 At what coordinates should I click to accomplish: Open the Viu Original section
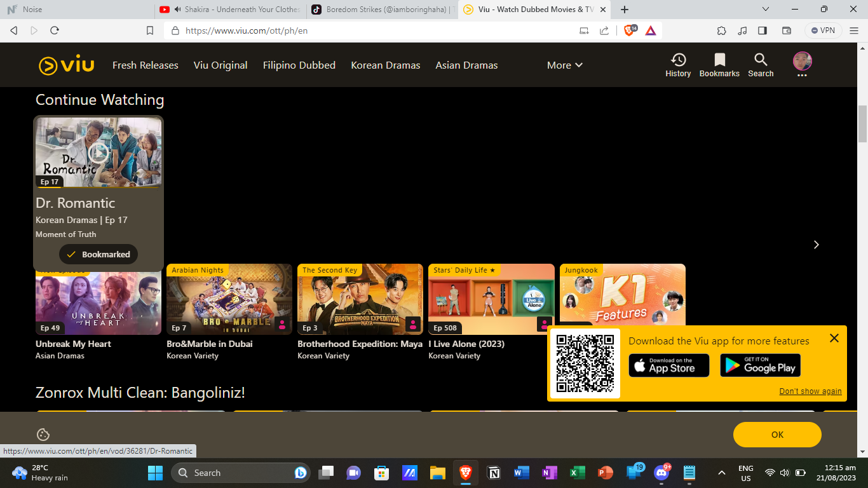pos(220,65)
